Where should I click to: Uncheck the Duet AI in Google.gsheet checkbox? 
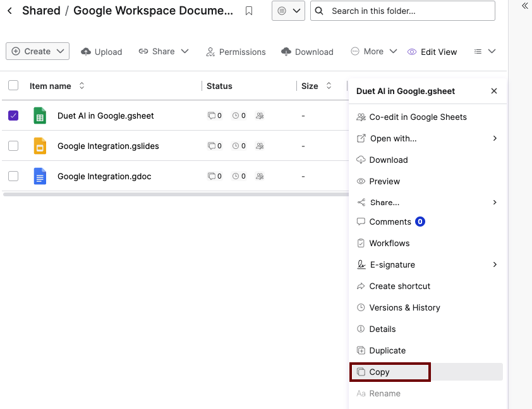pyautogui.click(x=13, y=116)
